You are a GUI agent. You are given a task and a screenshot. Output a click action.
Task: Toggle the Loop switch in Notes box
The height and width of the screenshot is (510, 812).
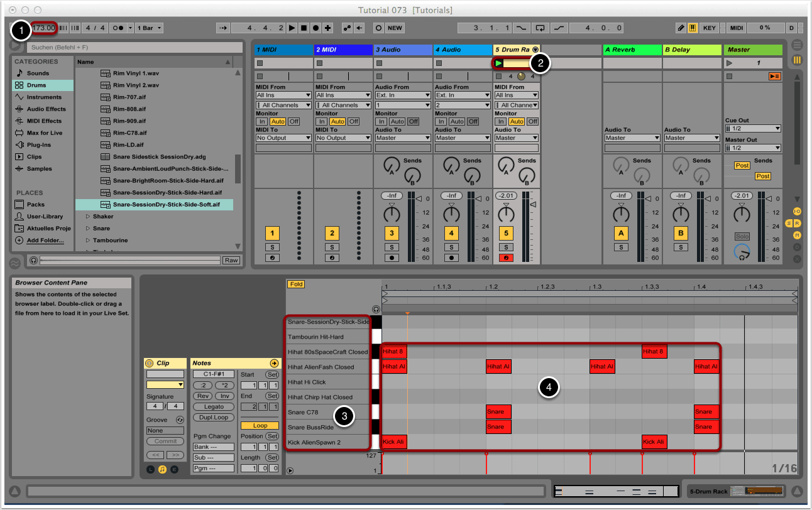(x=260, y=425)
